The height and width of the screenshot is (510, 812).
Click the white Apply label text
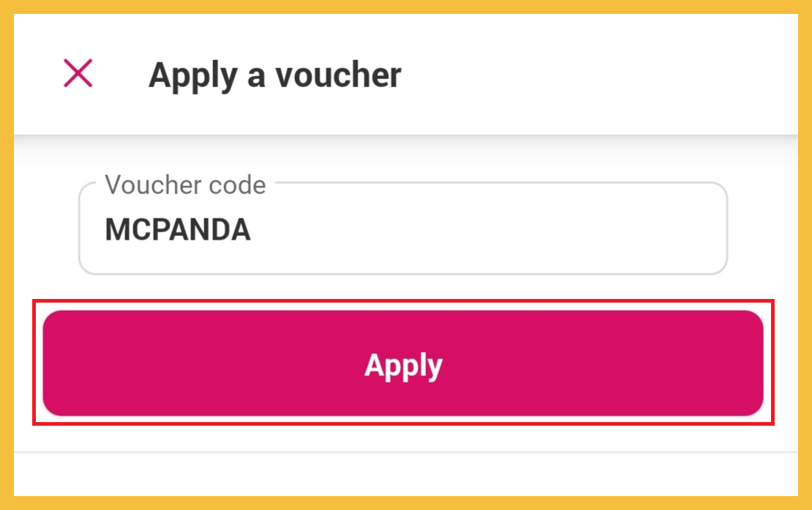pos(403,365)
